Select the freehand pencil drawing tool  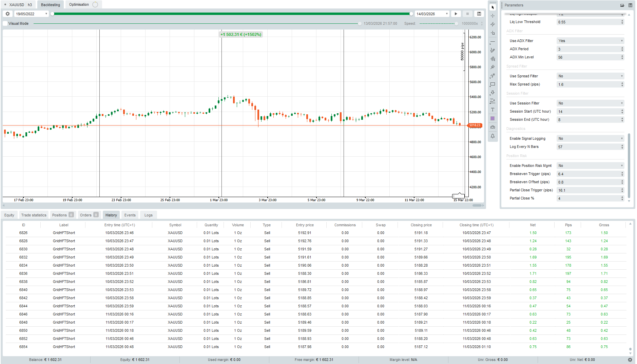[x=493, y=50]
